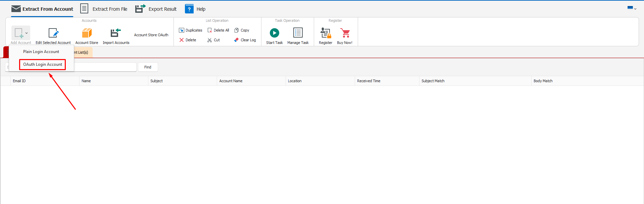Click the Account Store OAuth button
Screen dimensions: 644x204
[151, 35]
